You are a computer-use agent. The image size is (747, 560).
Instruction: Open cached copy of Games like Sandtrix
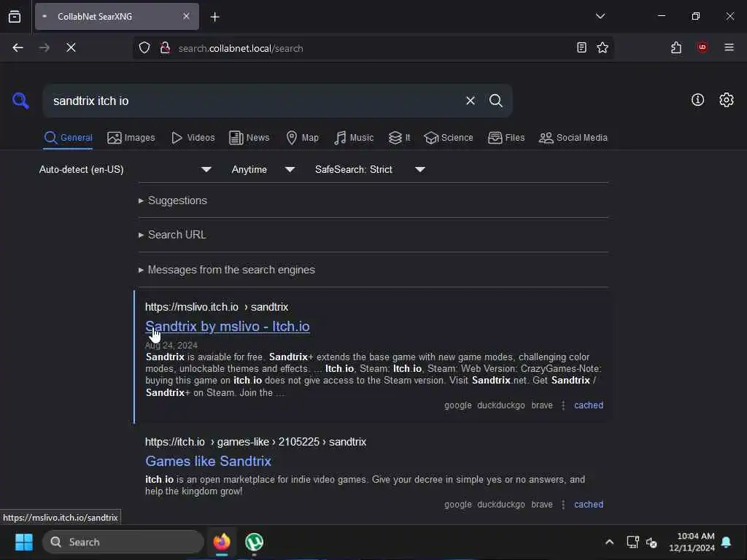[x=589, y=505]
